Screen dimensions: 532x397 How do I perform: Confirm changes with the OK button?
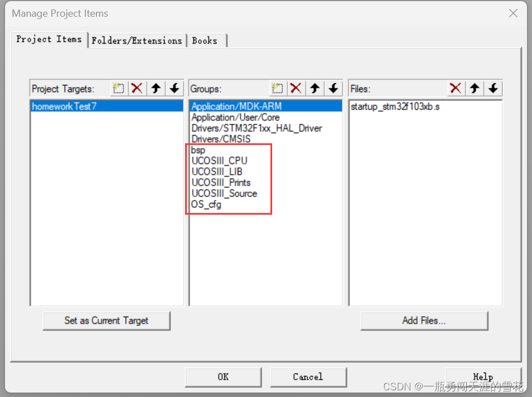tap(223, 377)
